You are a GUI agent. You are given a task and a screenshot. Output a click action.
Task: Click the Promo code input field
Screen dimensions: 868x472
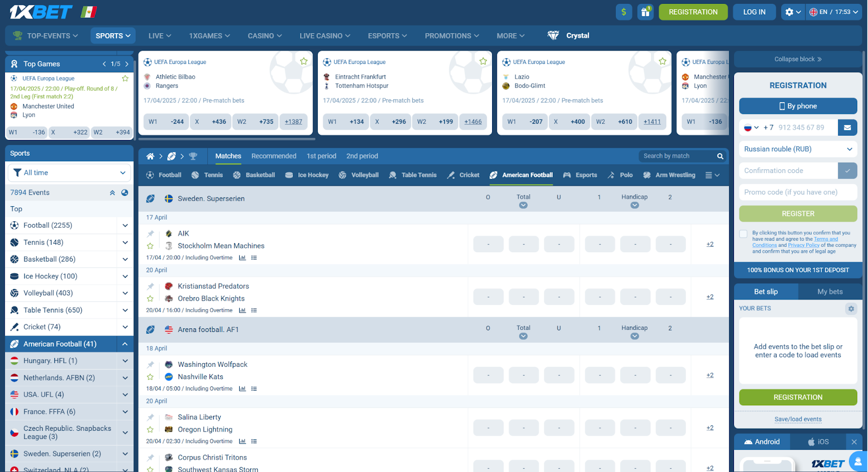(x=798, y=193)
